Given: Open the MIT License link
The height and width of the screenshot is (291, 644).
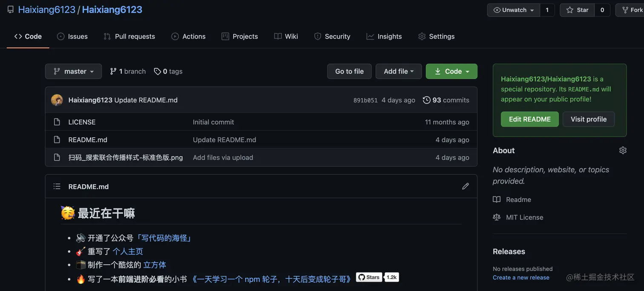Looking at the screenshot, I should click(524, 217).
